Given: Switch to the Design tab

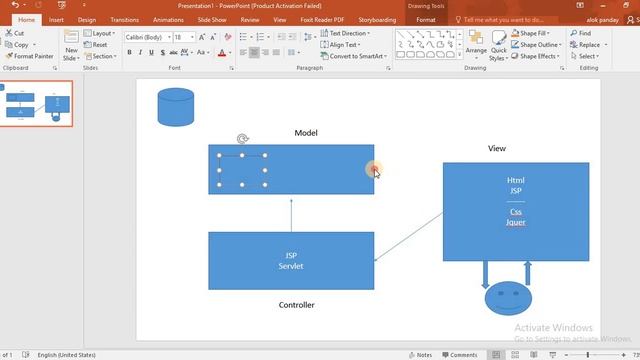Looking at the screenshot, I should pyautogui.click(x=87, y=20).
